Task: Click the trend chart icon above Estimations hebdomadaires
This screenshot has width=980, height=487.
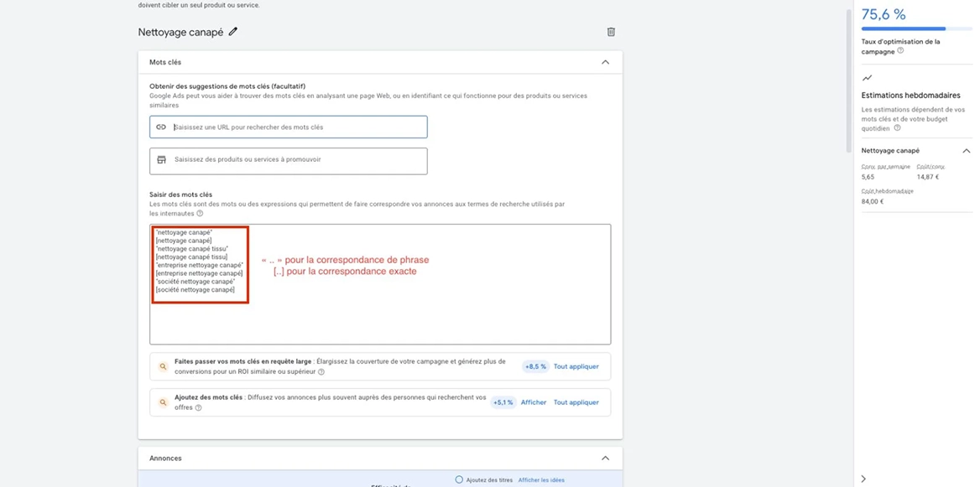Action: pos(866,78)
